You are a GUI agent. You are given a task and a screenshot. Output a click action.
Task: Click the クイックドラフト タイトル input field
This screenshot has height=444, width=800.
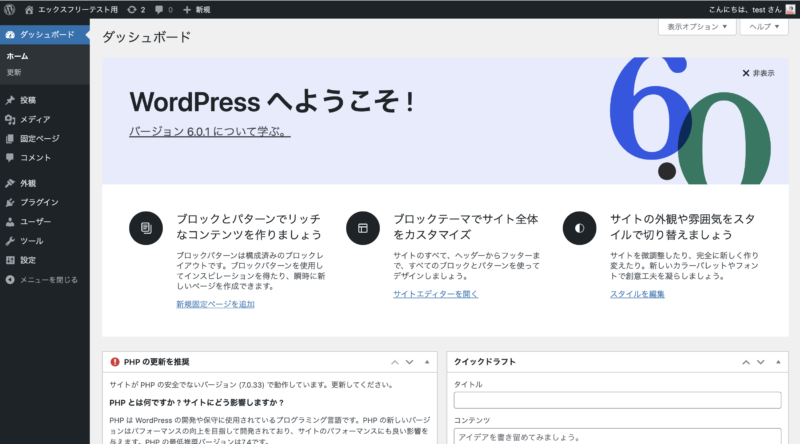(x=617, y=400)
